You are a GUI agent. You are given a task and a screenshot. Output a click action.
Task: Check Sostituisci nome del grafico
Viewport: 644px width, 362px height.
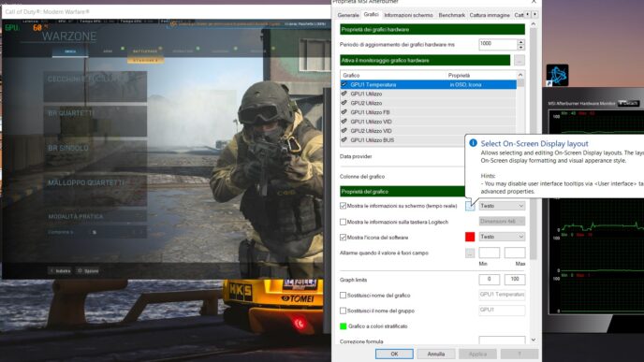(x=343, y=295)
